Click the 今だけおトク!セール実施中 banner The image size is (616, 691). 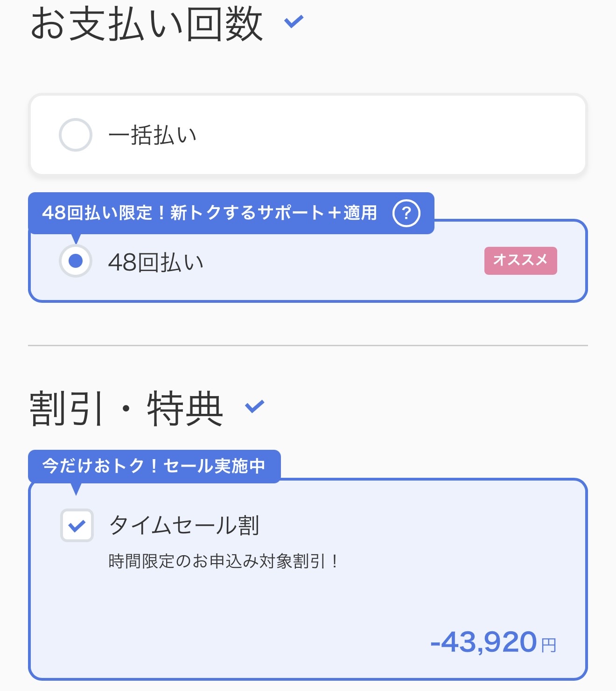(154, 466)
